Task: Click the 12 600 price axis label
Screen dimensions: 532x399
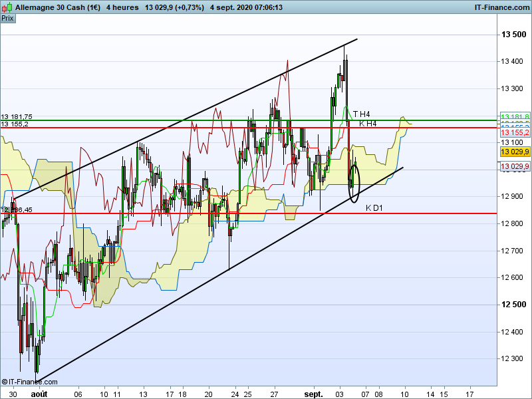Action: (x=512, y=277)
